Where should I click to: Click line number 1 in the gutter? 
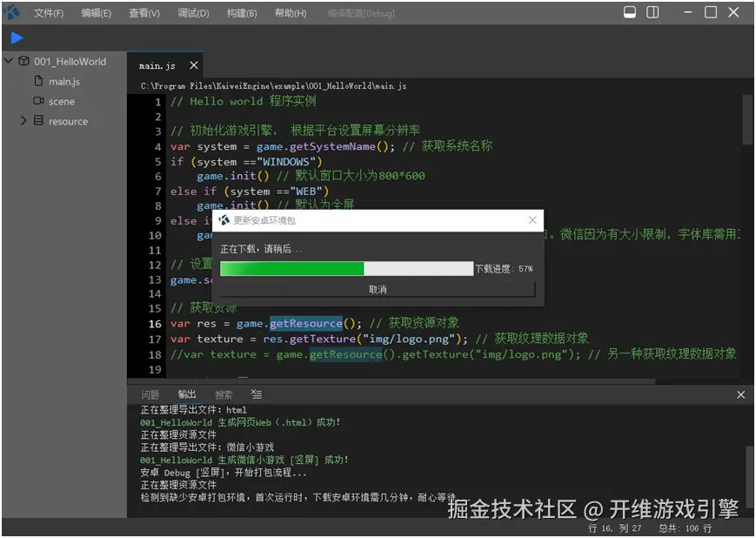(157, 102)
